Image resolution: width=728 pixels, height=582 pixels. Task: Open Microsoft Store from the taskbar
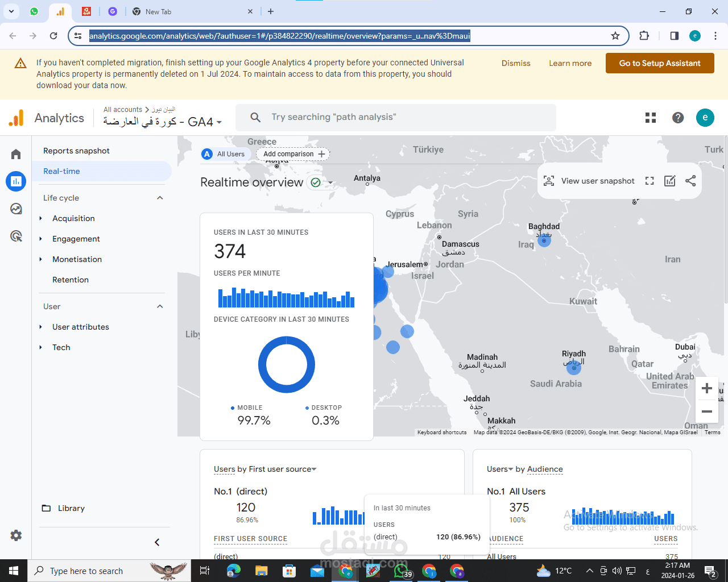tap(289, 571)
